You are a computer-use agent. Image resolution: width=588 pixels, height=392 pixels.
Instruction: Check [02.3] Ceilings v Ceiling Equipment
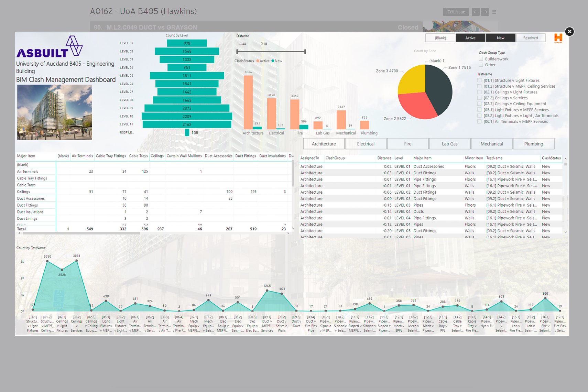coord(479,104)
